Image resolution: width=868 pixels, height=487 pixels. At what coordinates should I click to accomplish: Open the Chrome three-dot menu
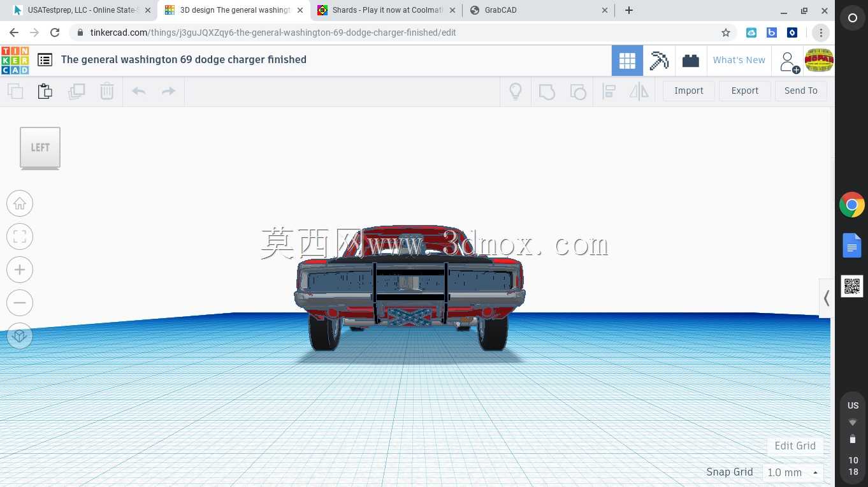(x=821, y=33)
